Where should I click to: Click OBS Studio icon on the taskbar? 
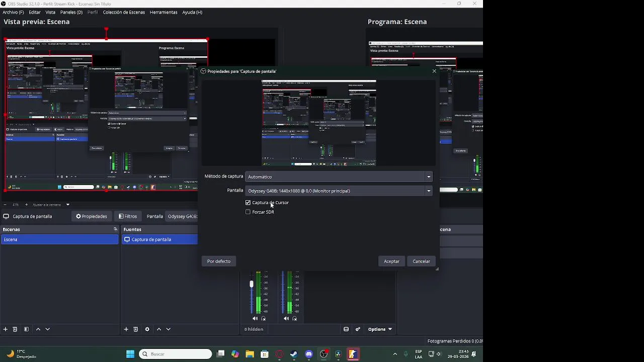324,354
